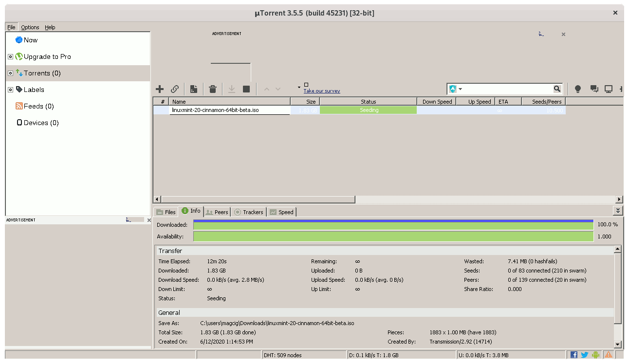Click the remote monitor icon in toolbar

coord(609,89)
